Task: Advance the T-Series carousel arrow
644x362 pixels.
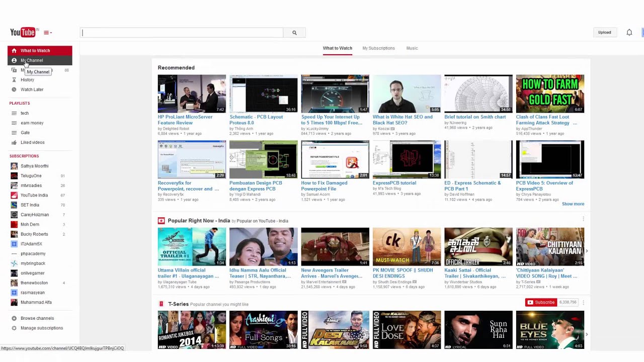Action: [587, 334]
